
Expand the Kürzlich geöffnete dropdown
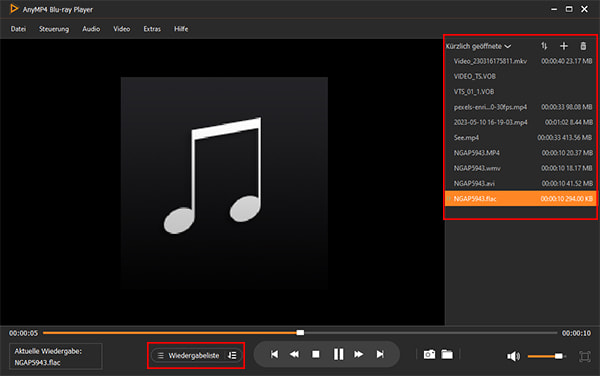point(478,46)
